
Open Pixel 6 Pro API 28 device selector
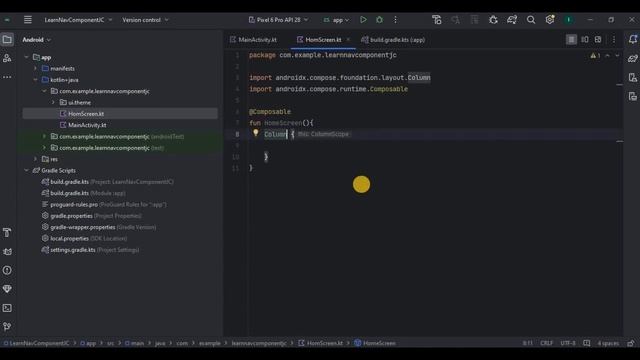(x=278, y=20)
